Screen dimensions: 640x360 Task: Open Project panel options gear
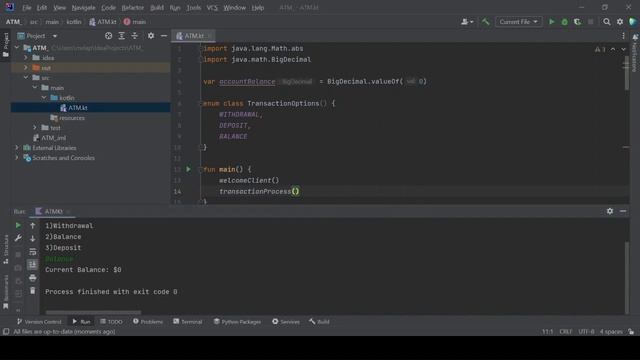pos(151,36)
